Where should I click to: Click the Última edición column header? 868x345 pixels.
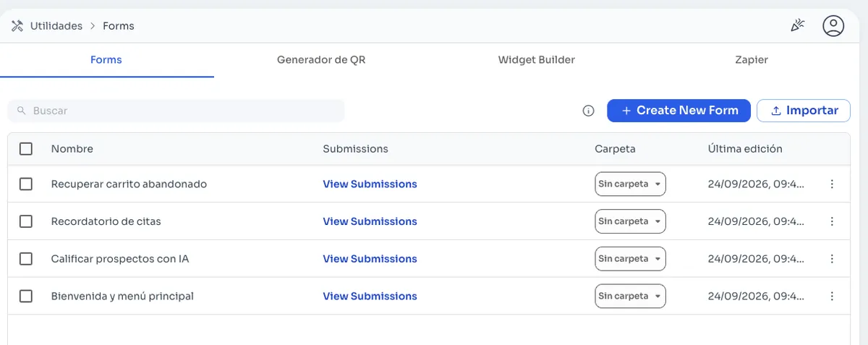pos(745,149)
